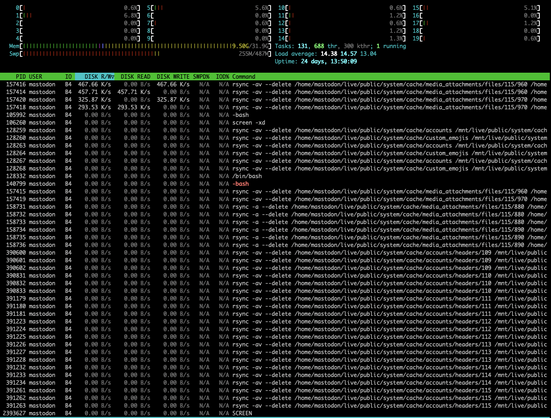
Task: Select rsync process PID 128264
Action: point(276,153)
